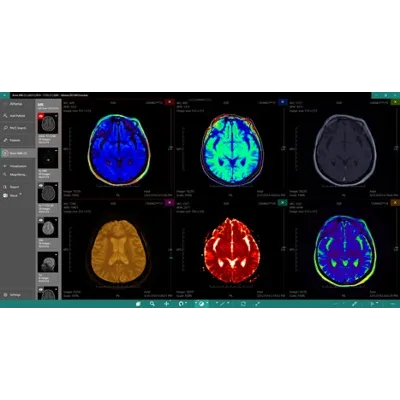Toggle eye icon on the partially visible bottom thumbnail
This screenshot has width=400, height=400.
tap(41, 290)
